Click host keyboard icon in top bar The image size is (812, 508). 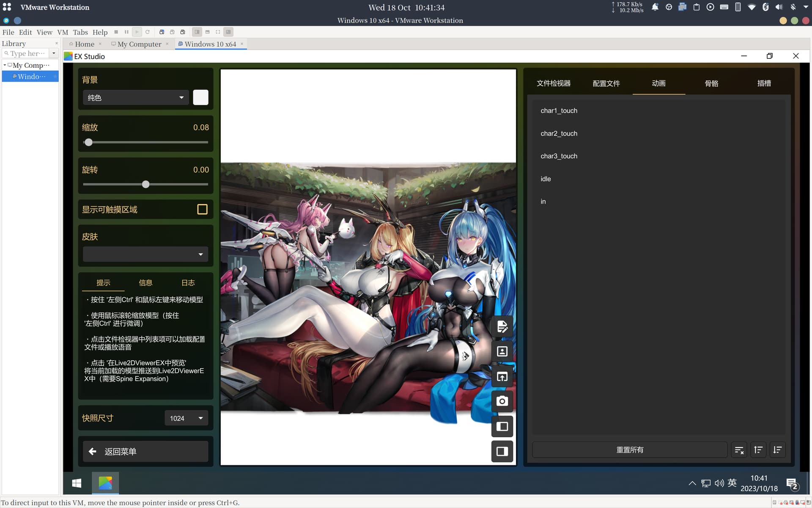[724, 7]
